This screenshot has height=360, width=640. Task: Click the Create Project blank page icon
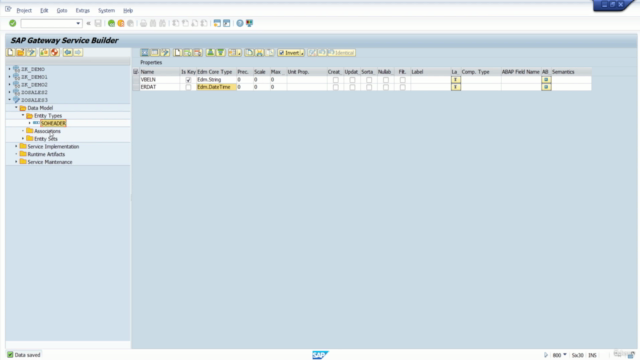11,52
